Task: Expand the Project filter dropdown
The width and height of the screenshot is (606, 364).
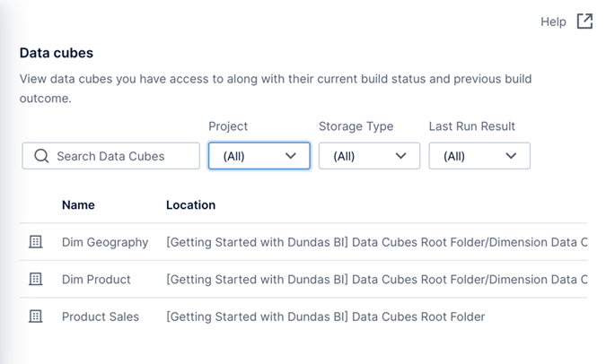Action: point(259,156)
